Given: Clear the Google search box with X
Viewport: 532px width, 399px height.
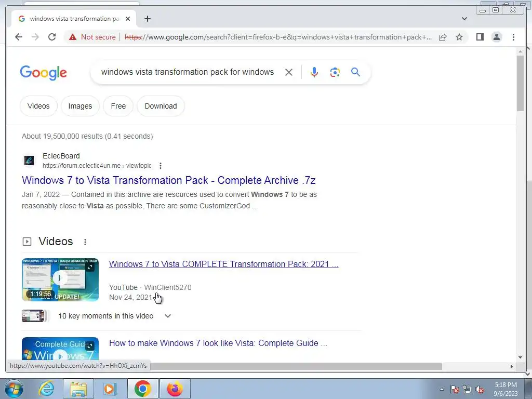Looking at the screenshot, I should click(289, 72).
